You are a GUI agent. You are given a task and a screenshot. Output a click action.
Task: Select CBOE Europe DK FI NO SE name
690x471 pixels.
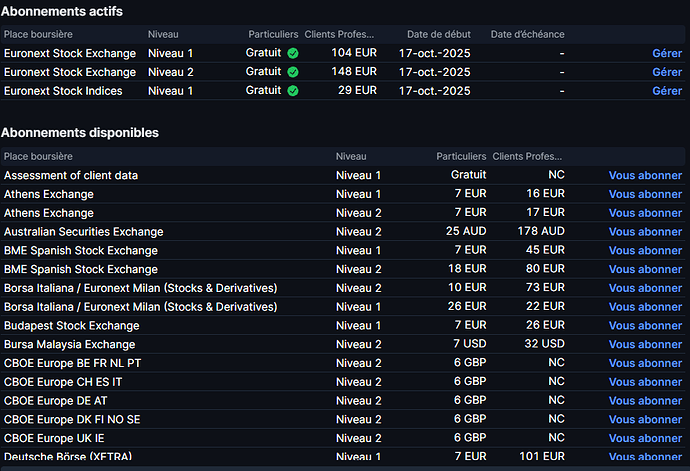click(x=72, y=419)
